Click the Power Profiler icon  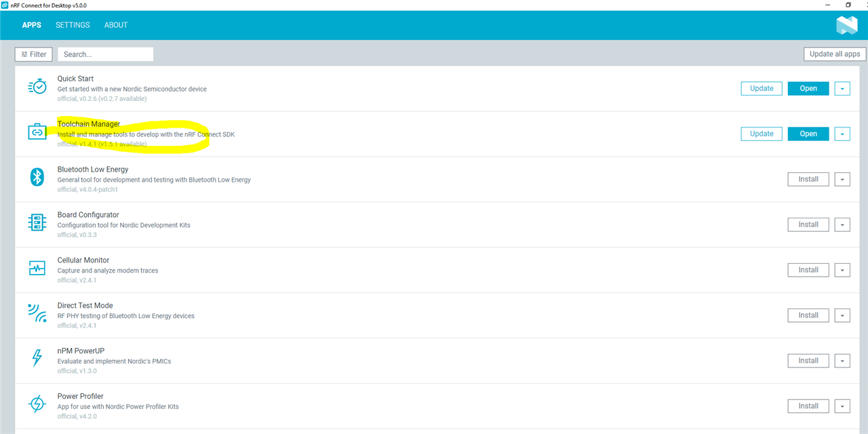pyautogui.click(x=37, y=403)
